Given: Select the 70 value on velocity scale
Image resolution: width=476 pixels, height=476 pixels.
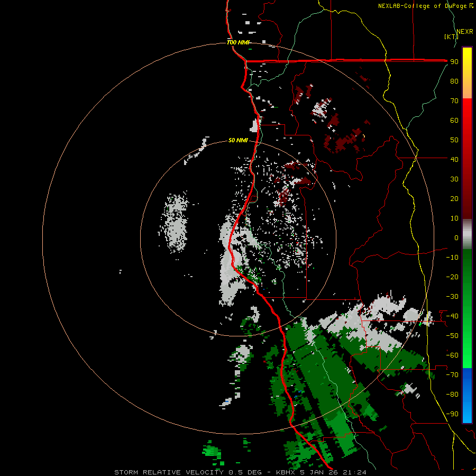Looking at the screenshot, I should point(454,101).
